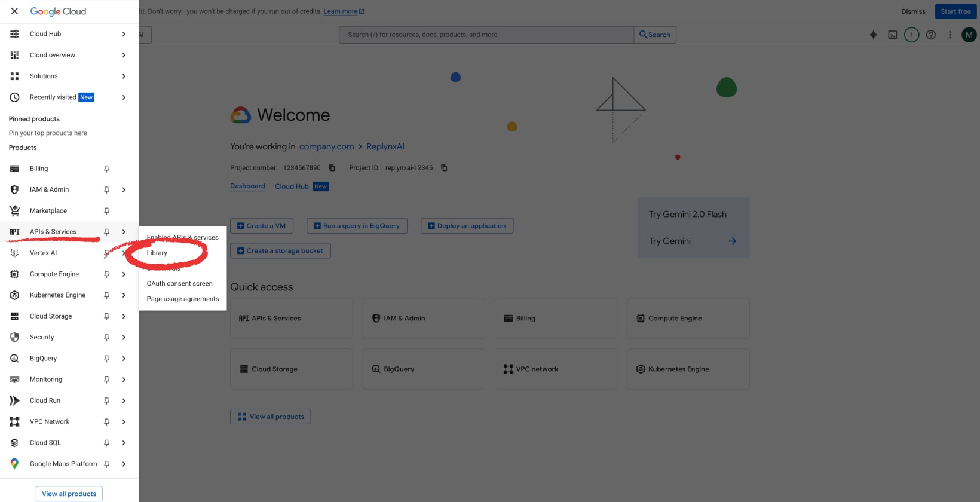Click the Cloud Storage icon in sidebar
Viewport: 980px width, 502px height.
[x=14, y=316]
